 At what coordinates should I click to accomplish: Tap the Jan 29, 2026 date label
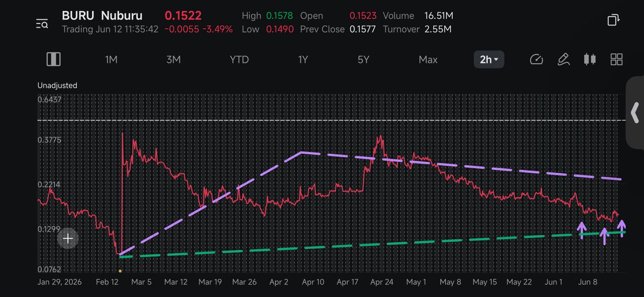pos(60,281)
